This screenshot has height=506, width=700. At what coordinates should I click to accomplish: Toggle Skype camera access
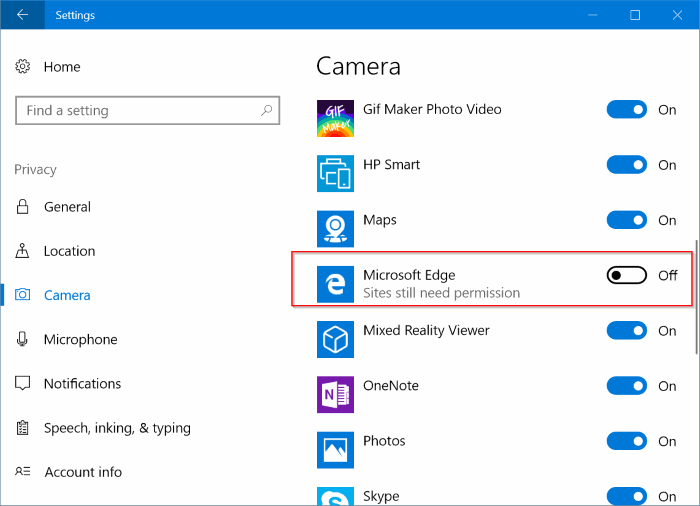pos(626,496)
